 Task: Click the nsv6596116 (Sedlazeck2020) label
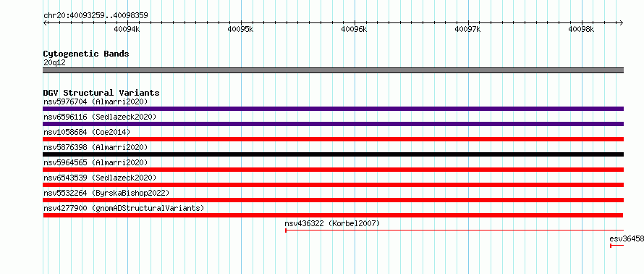tap(100, 117)
